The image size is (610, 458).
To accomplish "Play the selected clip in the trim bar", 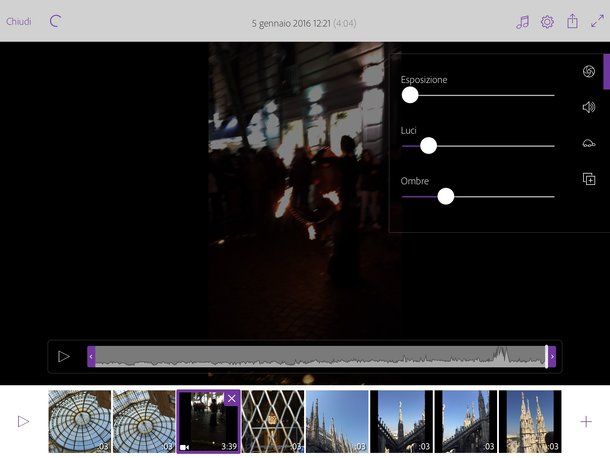I will pos(64,356).
